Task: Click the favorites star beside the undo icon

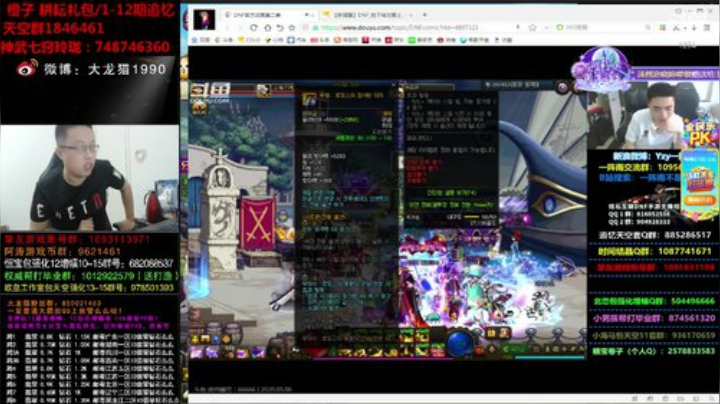Action: (292, 28)
